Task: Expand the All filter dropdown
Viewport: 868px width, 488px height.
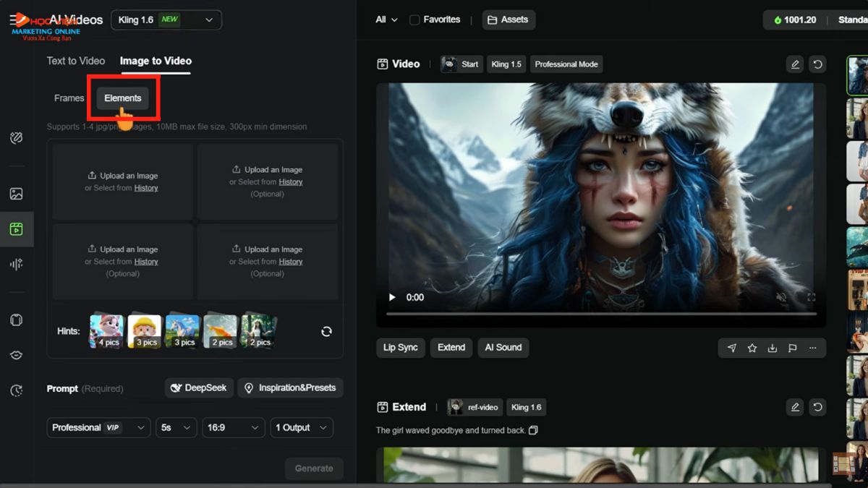Action: tap(386, 20)
